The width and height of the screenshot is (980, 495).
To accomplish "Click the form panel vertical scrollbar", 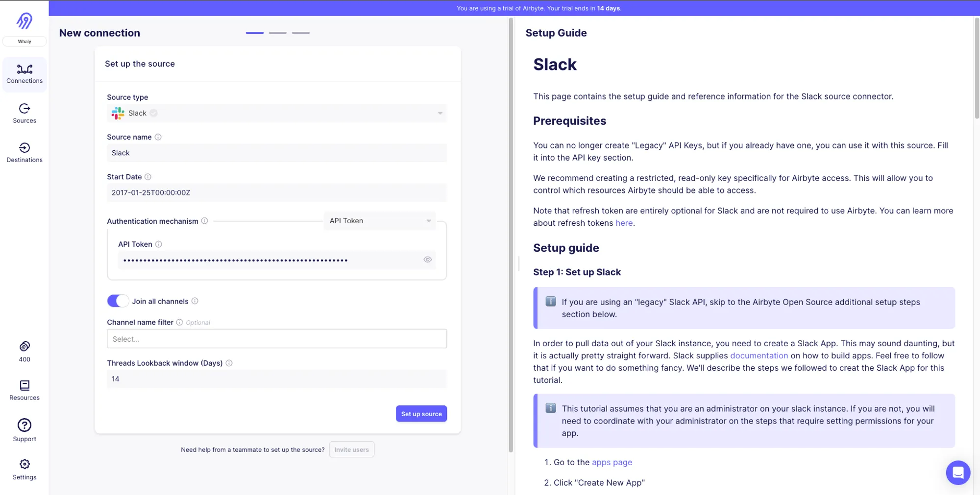I will (x=511, y=235).
